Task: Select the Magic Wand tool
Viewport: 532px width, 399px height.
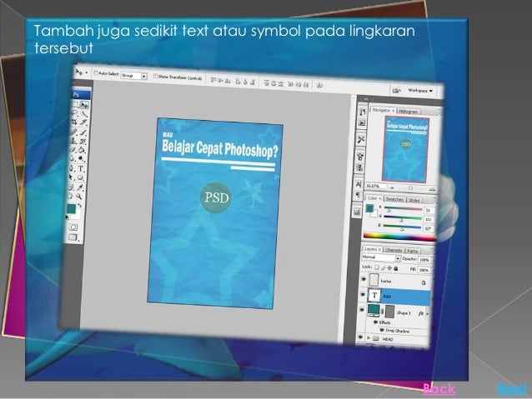Action: (x=84, y=113)
